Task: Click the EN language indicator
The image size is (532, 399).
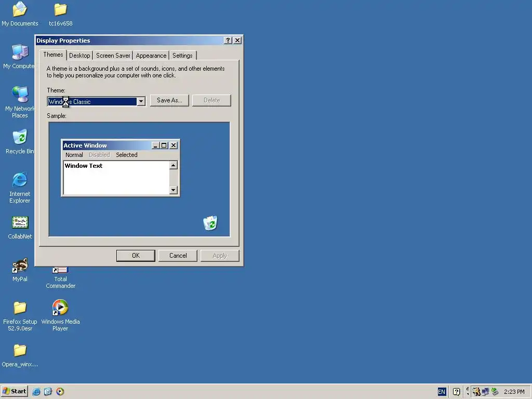Action: [442, 392]
